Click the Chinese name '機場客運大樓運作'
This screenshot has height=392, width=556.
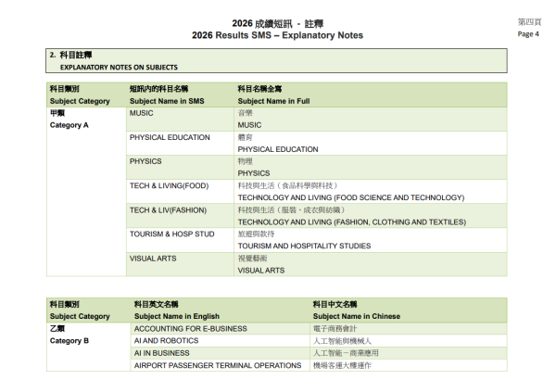point(342,365)
